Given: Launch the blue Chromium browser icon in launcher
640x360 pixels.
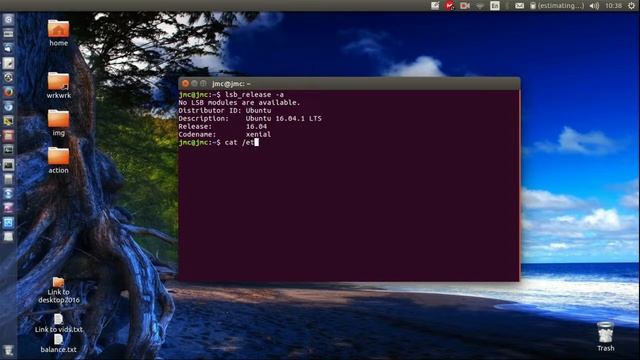Looking at the screenshot, I should [x=8, y=107].
